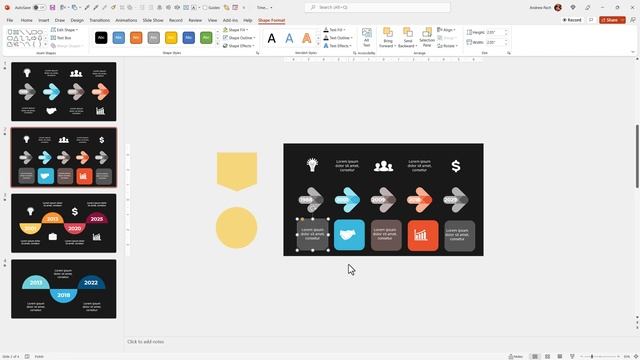The width and height of the screenshot is (640, 360).
Task: Open the Text Fill dropdown
Action: (x=335, y=30)
